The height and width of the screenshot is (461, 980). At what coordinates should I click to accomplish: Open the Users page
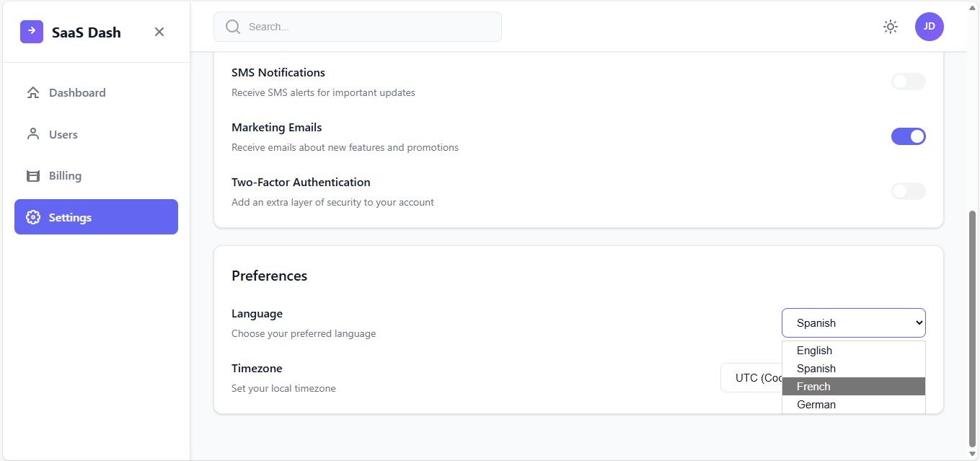coord(63,134)
